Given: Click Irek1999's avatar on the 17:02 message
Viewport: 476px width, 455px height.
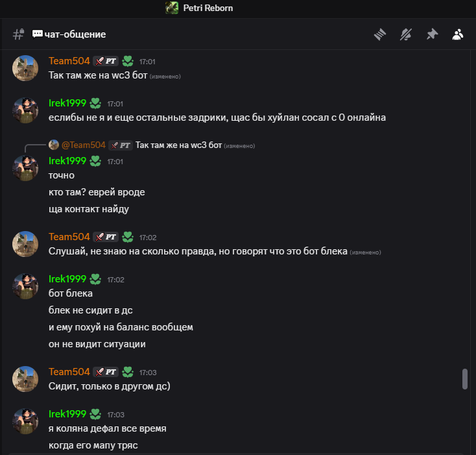Looking at the screenshot, I should click(25, 286).
